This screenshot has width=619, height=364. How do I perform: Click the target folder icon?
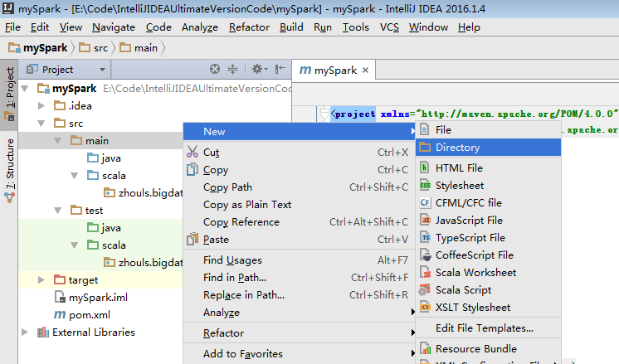[x=60, y=279]
